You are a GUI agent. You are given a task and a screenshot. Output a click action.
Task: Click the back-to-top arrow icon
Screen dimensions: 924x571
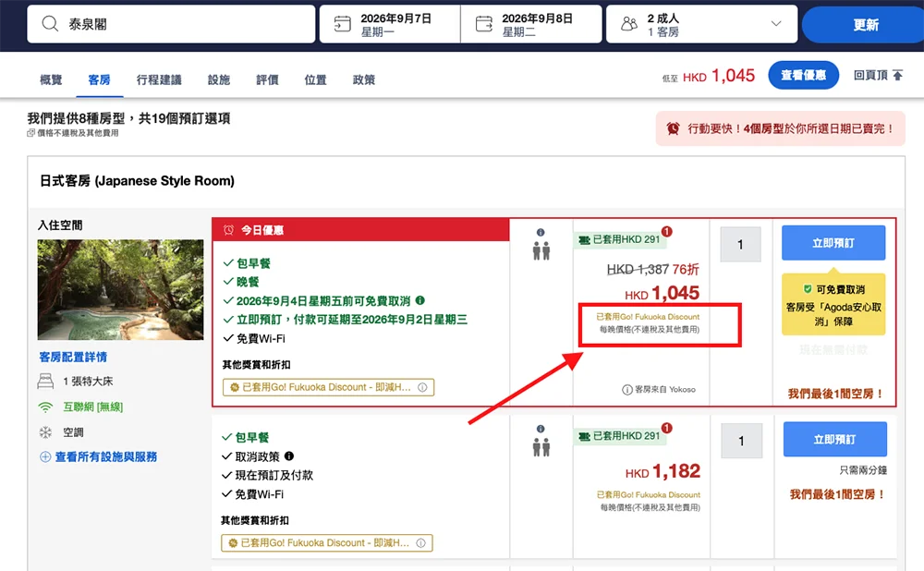point(897,76)
